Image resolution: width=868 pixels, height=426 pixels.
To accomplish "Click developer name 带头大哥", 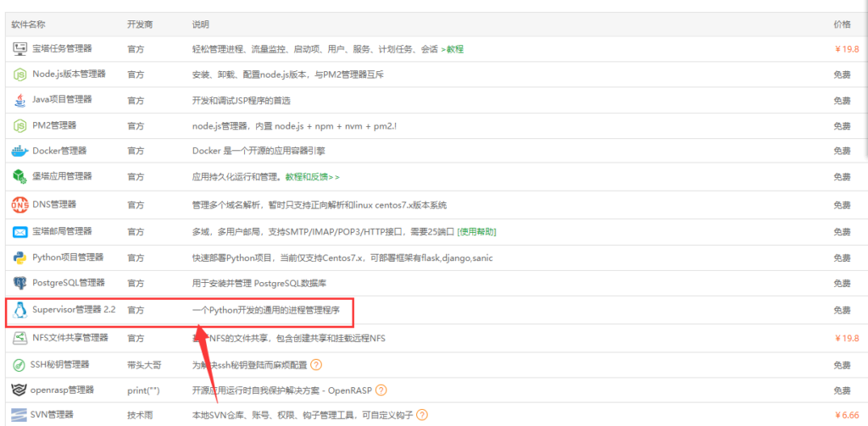I will click(x=144, y=364).
